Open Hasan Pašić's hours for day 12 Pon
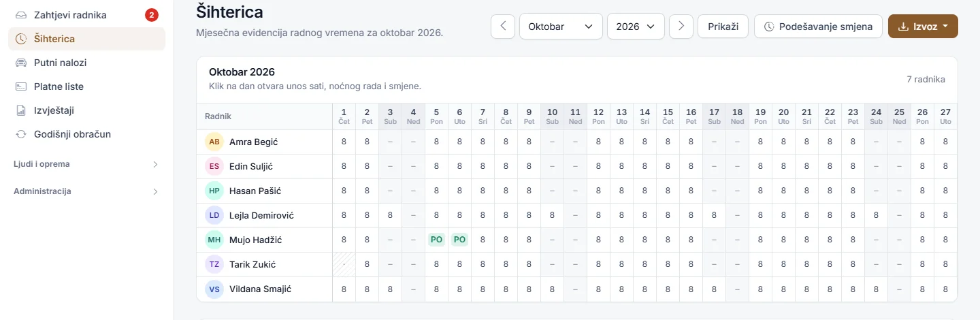 (x=598, y=191)
